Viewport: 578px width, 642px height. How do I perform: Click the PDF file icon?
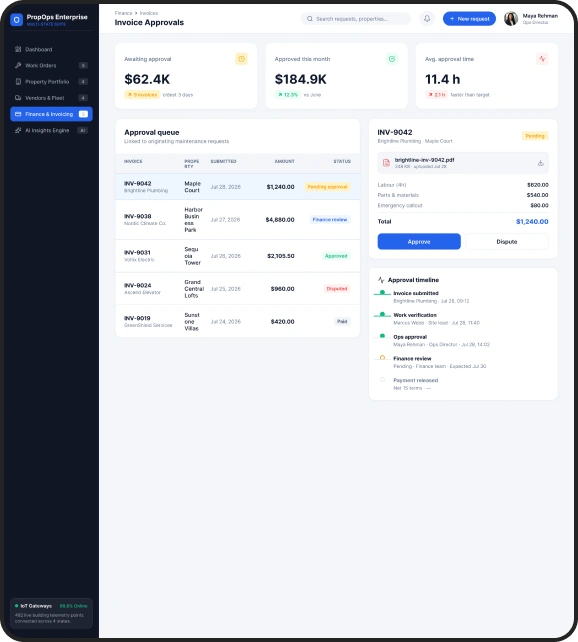(386, 163)
